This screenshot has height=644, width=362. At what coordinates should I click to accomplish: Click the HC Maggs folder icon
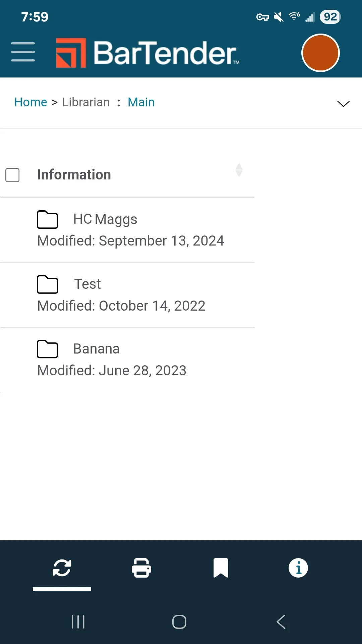pyautogui.click(x=47, y=220)
